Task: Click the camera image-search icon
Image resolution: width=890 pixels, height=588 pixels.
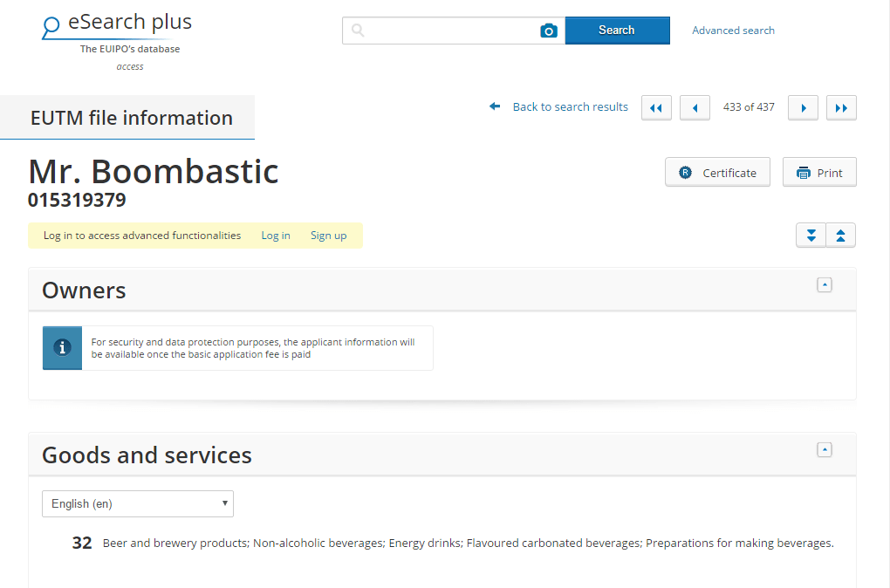Action: click(x=548, y=31)
